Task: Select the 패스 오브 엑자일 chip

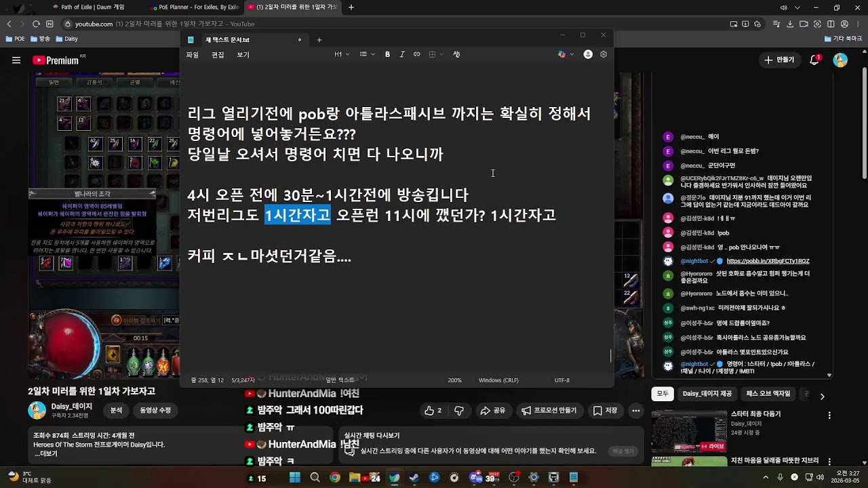Action: point(768,394)
